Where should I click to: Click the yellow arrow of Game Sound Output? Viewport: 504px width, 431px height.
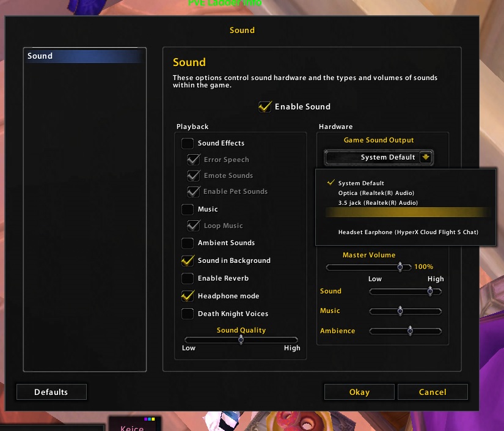point(426,157)
